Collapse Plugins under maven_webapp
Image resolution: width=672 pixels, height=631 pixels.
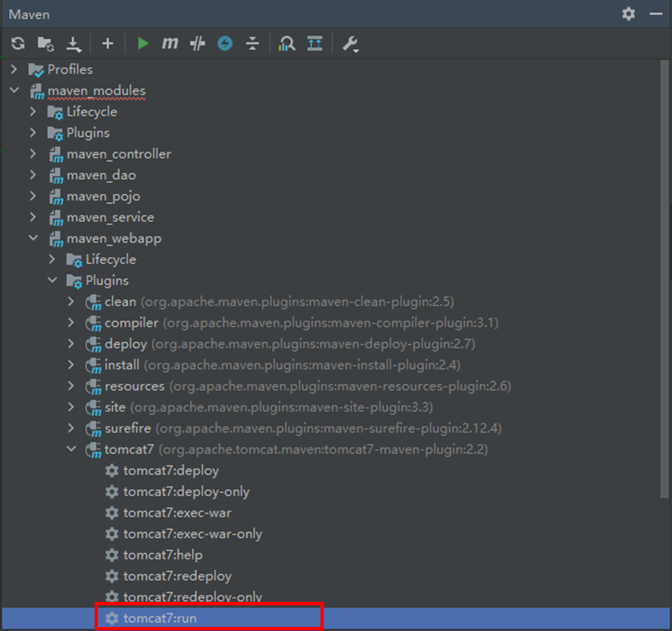tap(52, 280)
